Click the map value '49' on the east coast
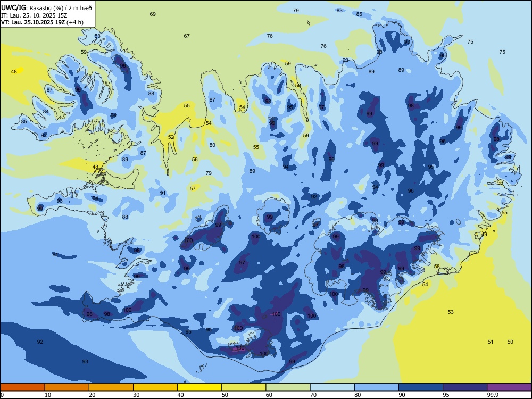This screenshot has height=399, width=532. coord(484,235)
